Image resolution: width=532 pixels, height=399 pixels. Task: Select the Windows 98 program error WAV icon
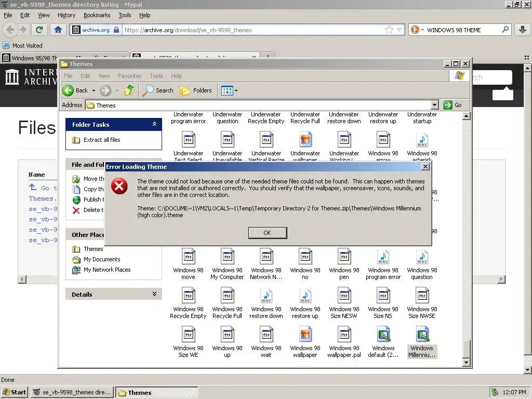tap(383, 257)
